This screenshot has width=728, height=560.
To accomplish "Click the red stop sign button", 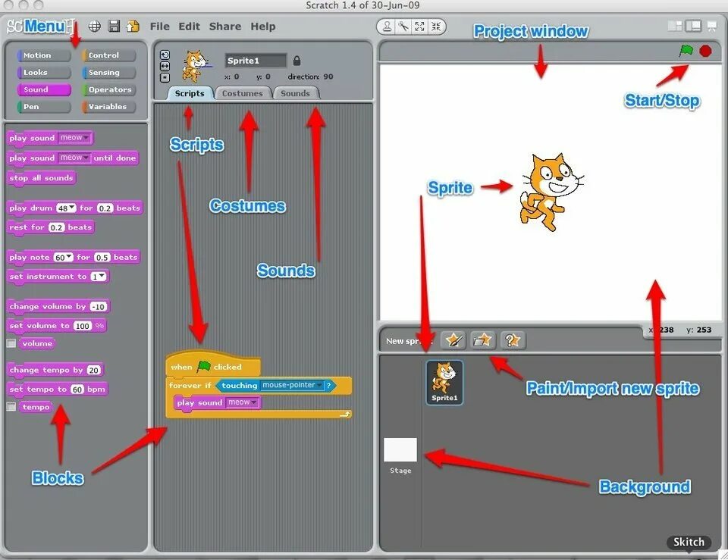I will coord(705,51).
